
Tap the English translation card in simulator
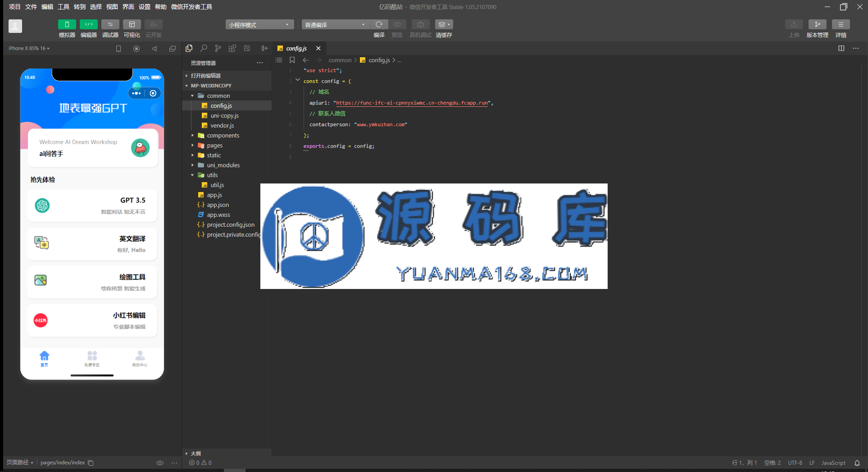92,244
